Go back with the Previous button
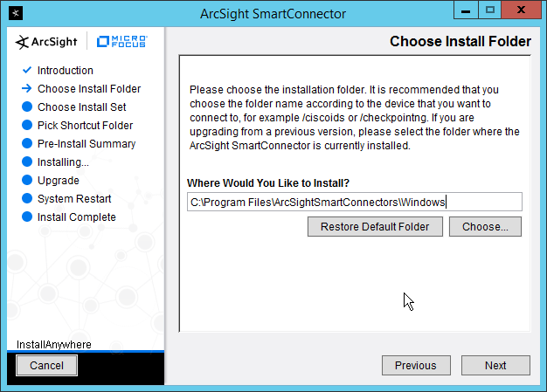 (416, 366)
